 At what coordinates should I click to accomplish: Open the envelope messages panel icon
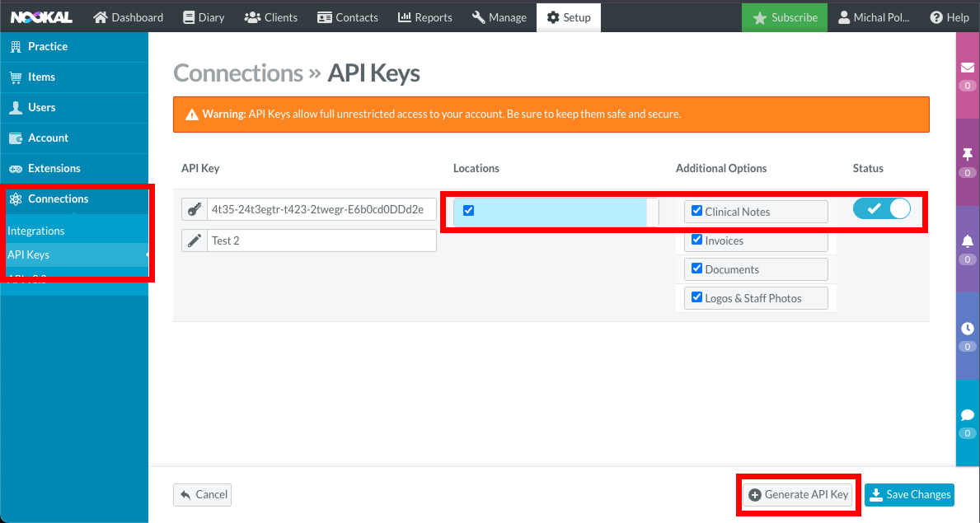pos(968,68)
